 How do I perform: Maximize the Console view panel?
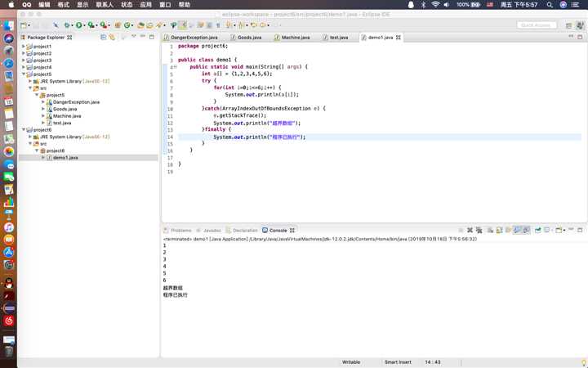[x=580, y=230]
